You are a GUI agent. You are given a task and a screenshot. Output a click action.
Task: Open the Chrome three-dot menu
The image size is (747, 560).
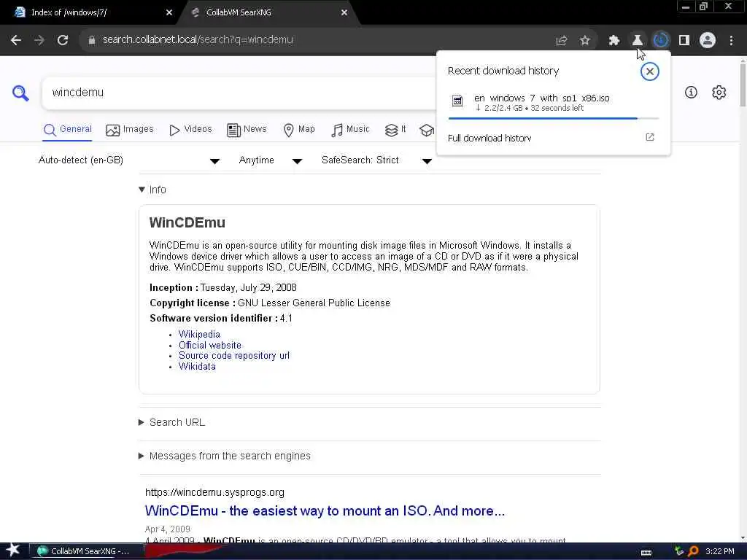pyautogui.click(x=731, y=41)
